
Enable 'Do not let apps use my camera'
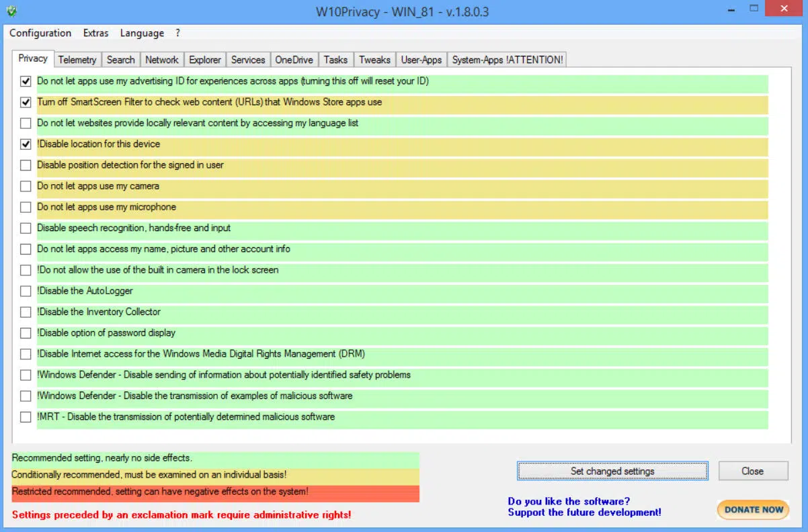pos(26,186)
